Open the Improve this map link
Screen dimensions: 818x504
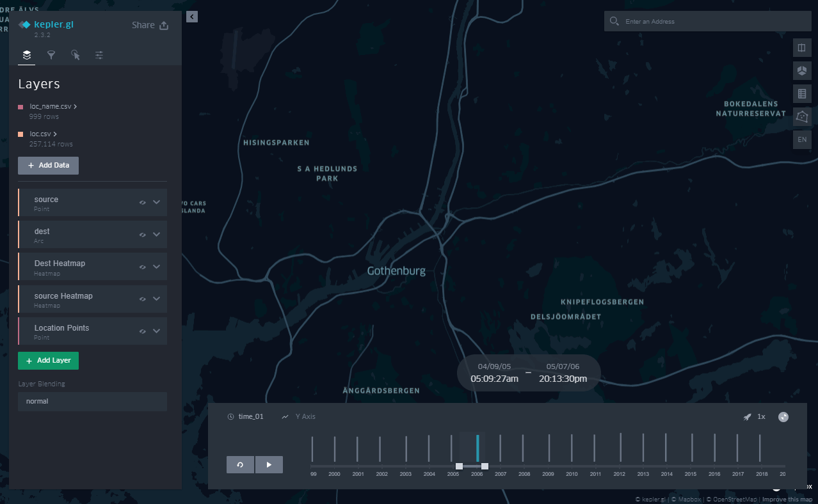coord(787,500)
